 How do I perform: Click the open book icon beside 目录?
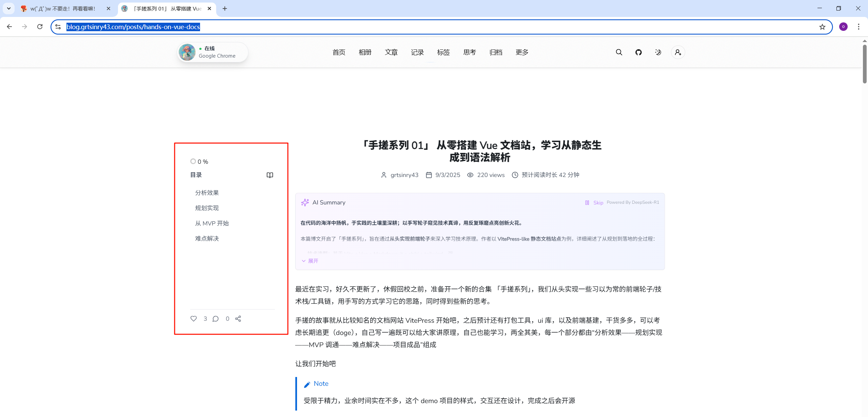270,175
